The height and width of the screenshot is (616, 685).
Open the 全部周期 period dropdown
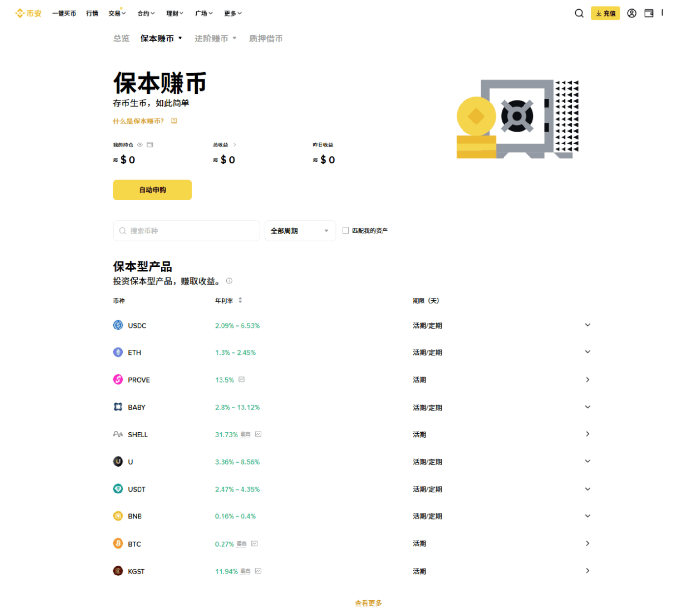point(300,230)
